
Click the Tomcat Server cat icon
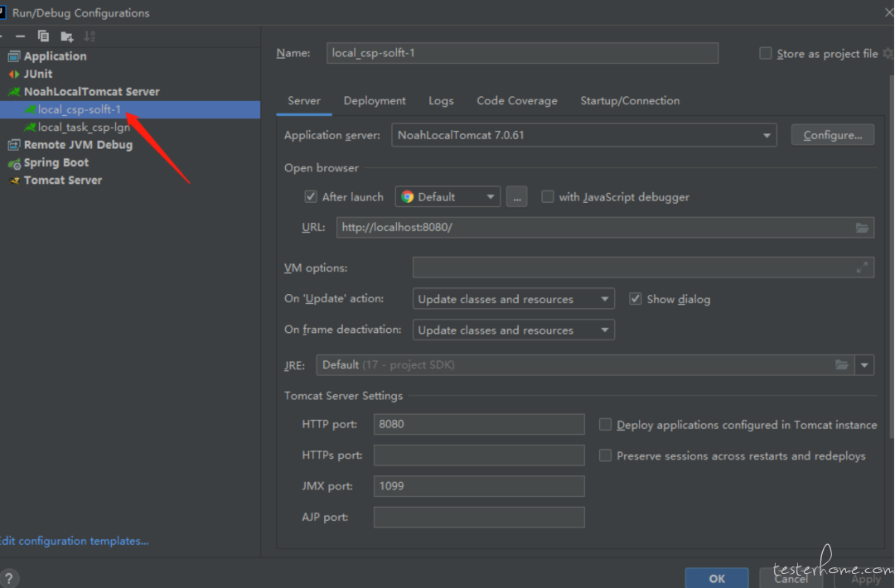pos(15,181)
